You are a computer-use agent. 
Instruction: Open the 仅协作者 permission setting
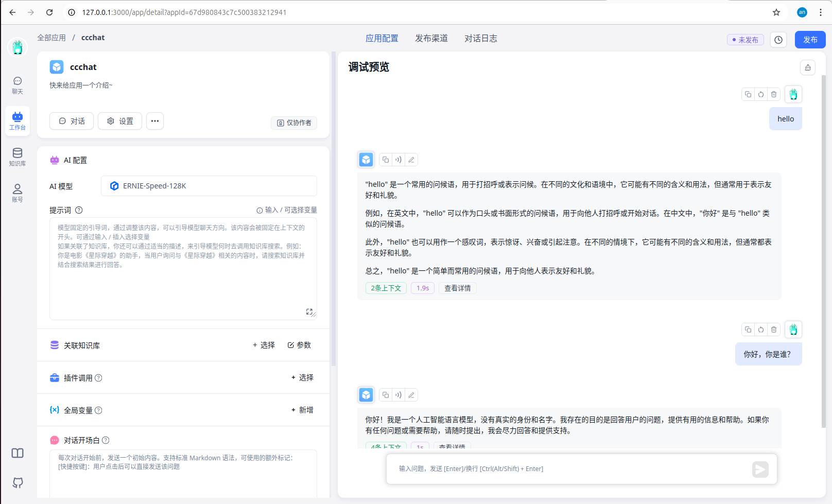pos(294,123)
